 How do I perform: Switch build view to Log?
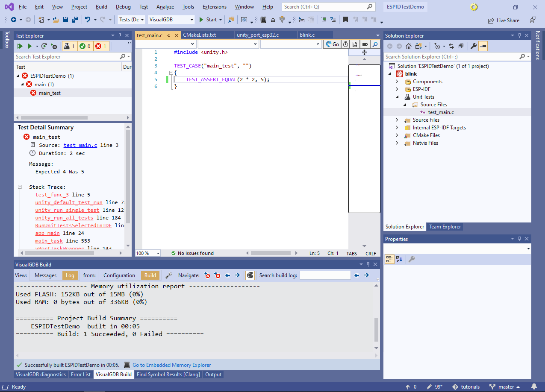[x=70, y=275]
